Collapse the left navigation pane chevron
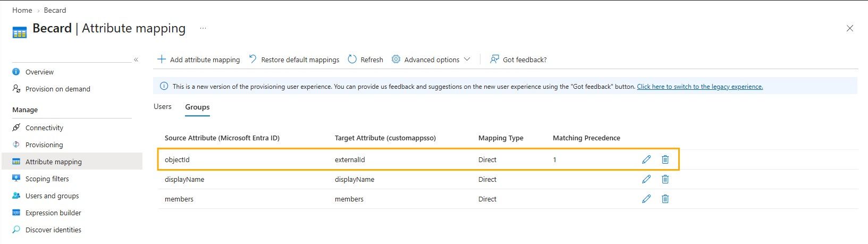 [136, 60]
